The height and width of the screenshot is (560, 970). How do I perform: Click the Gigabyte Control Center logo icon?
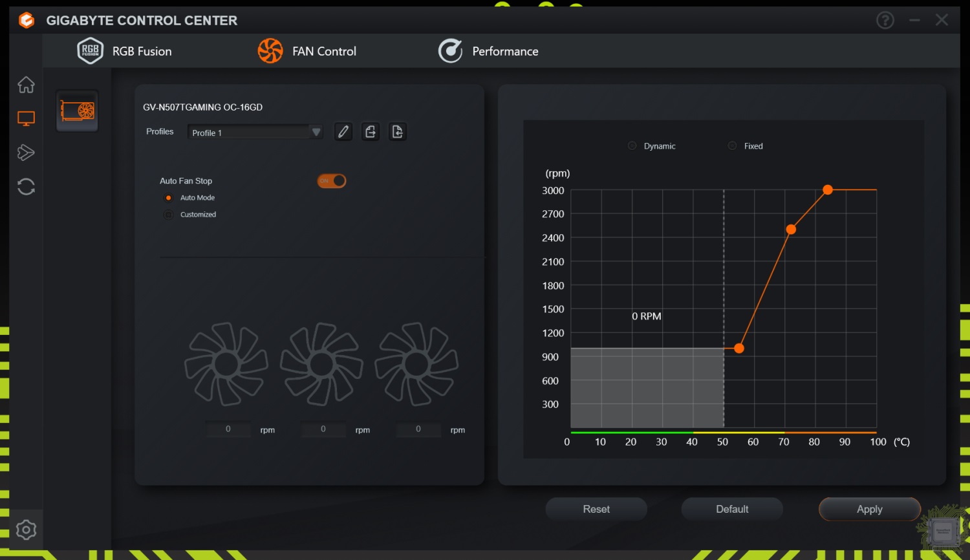(26, 21)
